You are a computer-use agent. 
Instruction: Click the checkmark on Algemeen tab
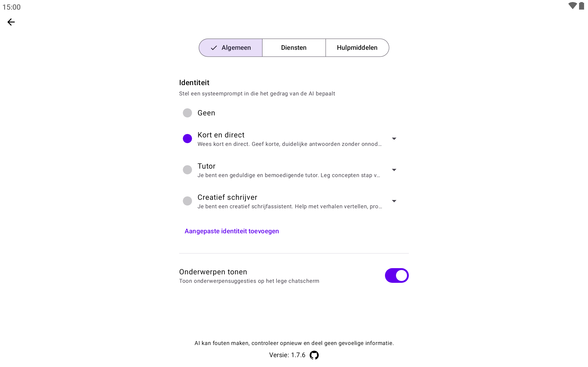point(214,48)
